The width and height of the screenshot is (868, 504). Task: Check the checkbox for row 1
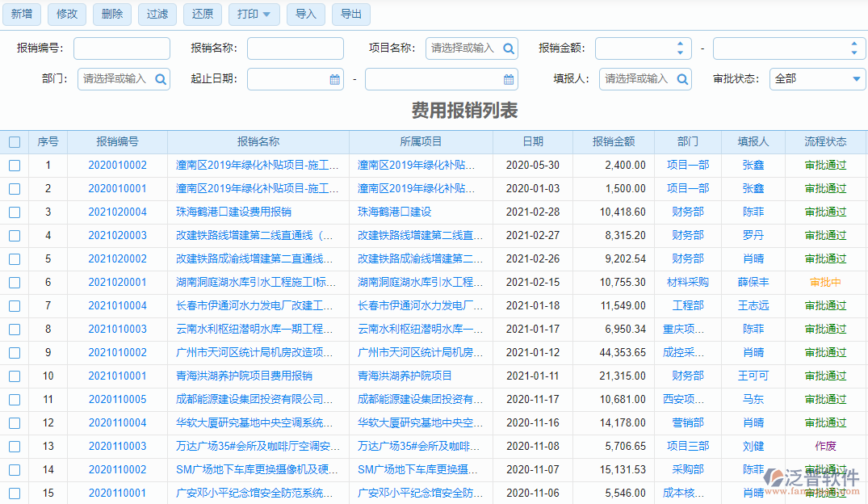[x=15, y=165]
